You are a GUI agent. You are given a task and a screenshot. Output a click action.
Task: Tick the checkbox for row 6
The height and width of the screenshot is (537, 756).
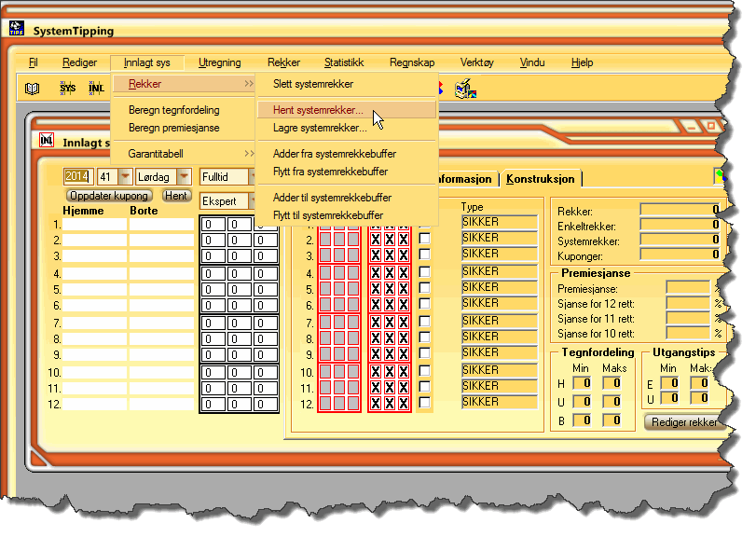tap(424, 304)
